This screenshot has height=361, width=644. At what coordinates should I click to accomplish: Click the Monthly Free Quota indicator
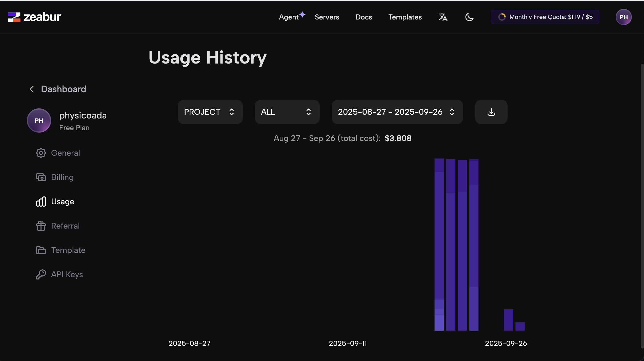(x=545, y=17)
